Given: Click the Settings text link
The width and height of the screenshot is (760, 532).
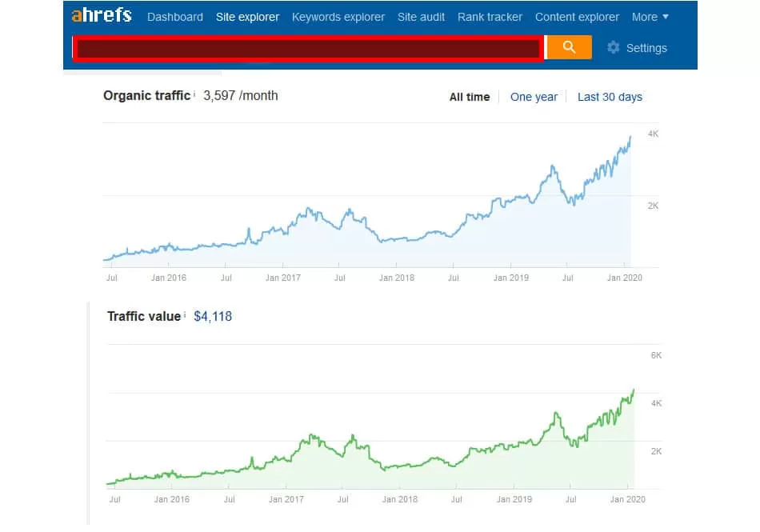Looking at the screenshot, I should pos(646,48).
